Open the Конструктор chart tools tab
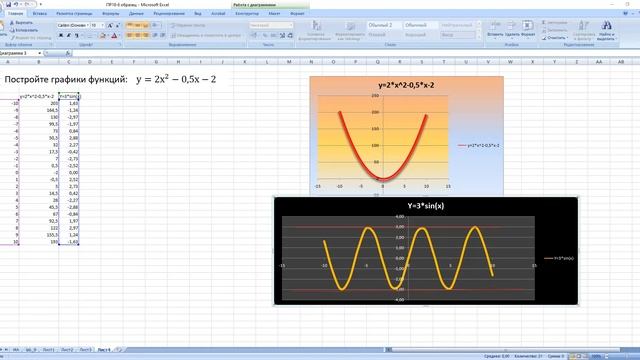This screenshot has height=360, width=640. (x=247, y=13)
